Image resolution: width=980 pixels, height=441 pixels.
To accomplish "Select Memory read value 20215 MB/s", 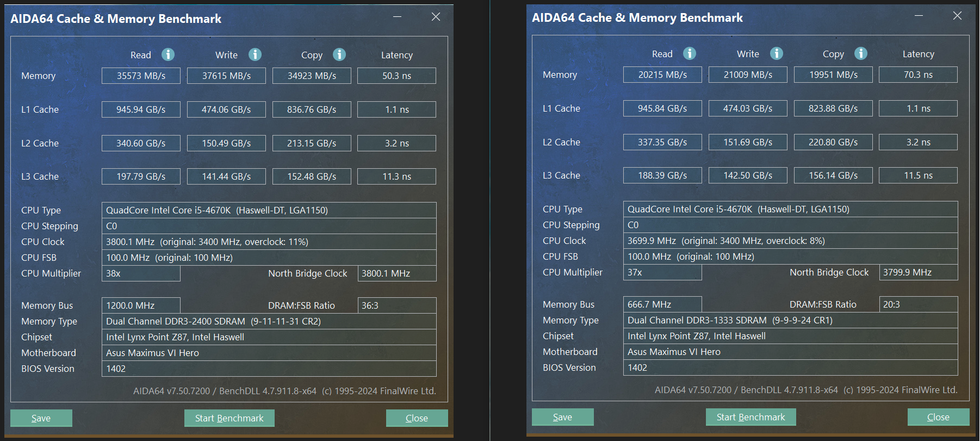I will [x=662, y=75].
